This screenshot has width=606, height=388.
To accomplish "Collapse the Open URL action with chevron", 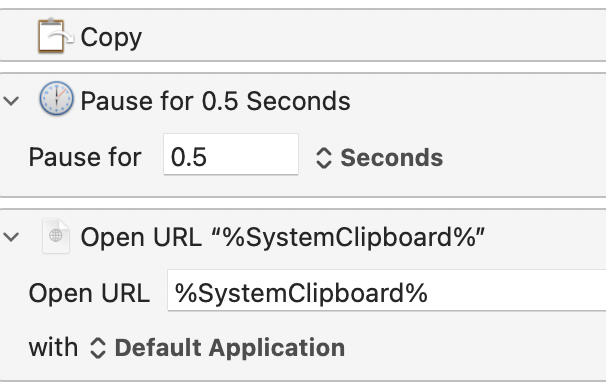I will pyautogui.click(x=11, y=237).
